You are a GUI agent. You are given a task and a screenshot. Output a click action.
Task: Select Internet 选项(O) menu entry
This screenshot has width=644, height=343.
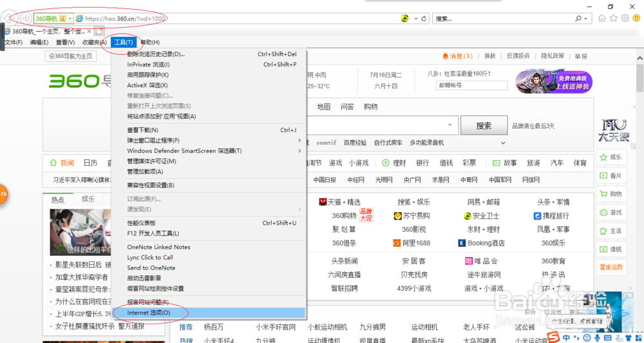coord(209,313)
